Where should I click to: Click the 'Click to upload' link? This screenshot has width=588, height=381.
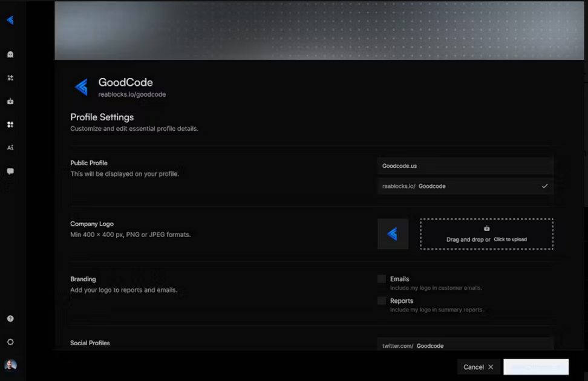pyautogui.click(x=510, y=239)
